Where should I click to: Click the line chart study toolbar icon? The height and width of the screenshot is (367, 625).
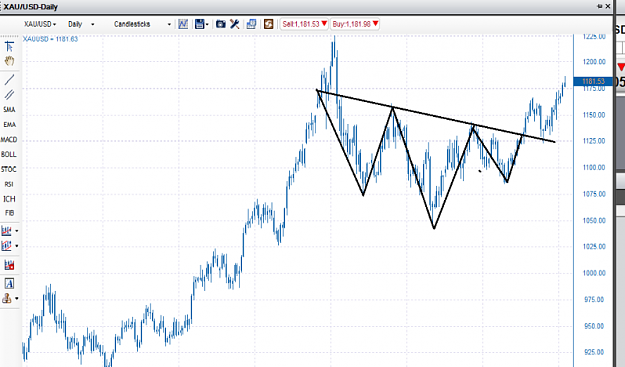point(183,24)
